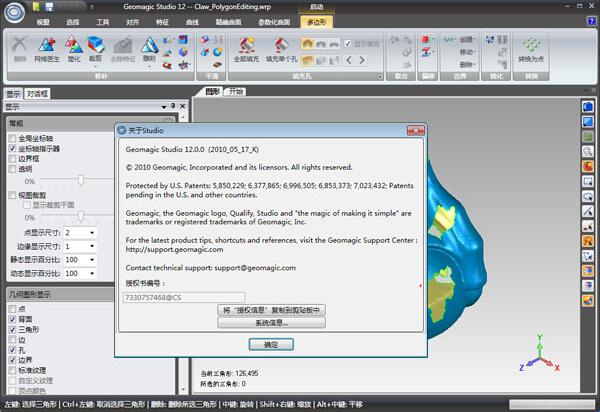The width and height of the screenshot is (600, 412).
Task: Uncheck the 背面 checkbox
Action: tap(12, 319)
